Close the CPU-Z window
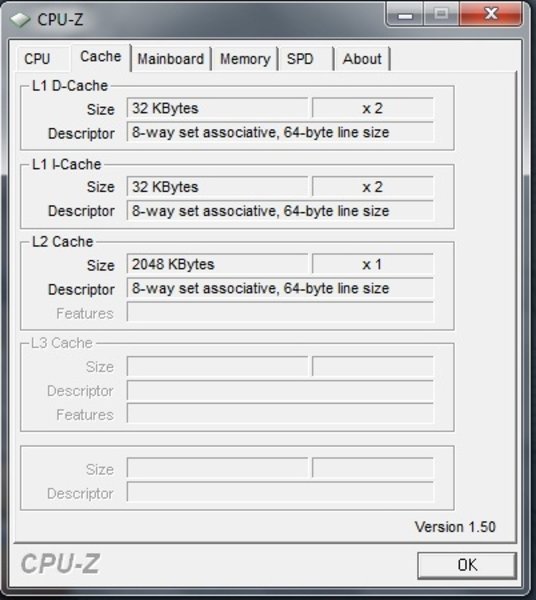536x600 pixels. [491, 15]
